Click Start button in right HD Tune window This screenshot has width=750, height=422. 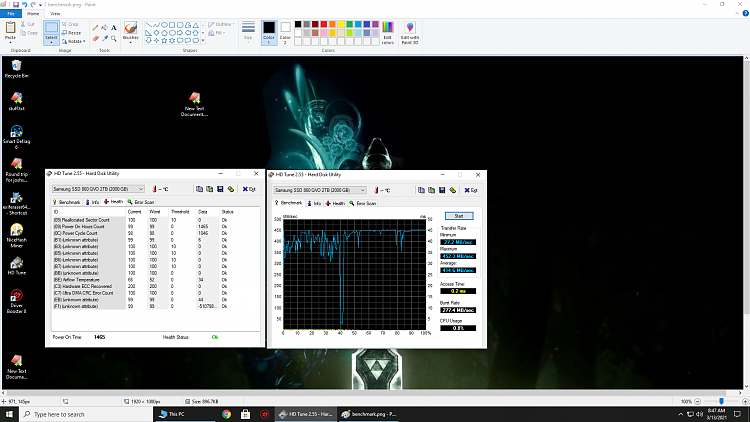pos(459,216)
